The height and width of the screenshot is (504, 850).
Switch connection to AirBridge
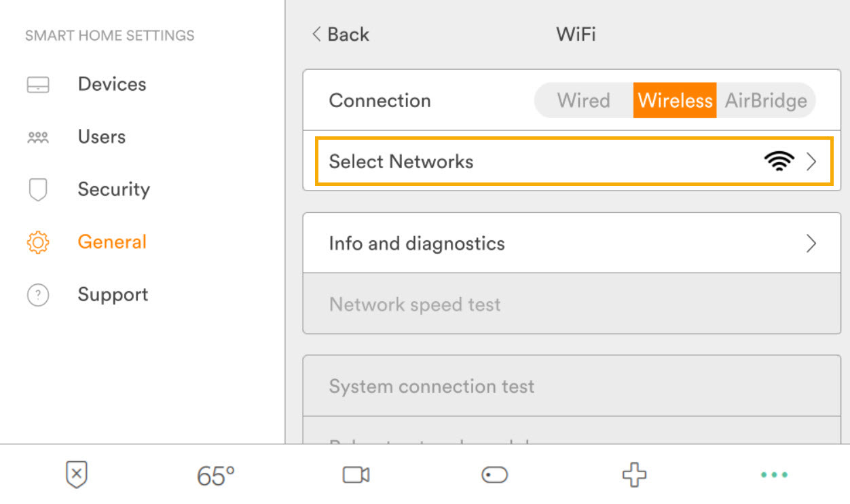pos(766,100)
